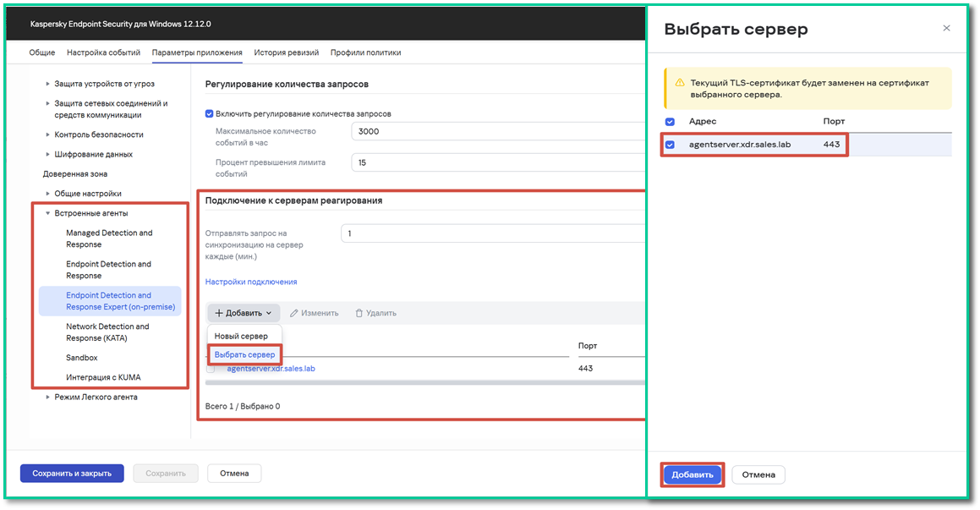This screenshot has width=980, height=510.
Task: Click Порт column header in main list
Action: pyautogui.click(x=588, y=346)
